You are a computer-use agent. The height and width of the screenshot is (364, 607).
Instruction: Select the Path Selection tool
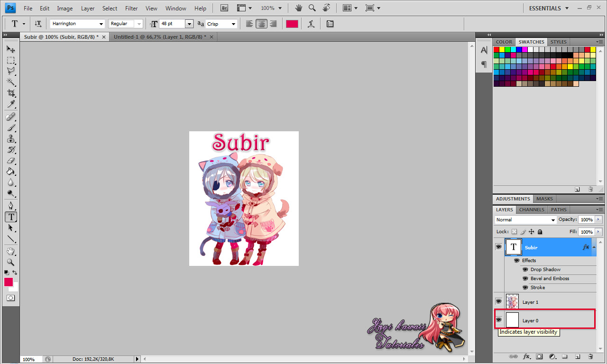10,228
